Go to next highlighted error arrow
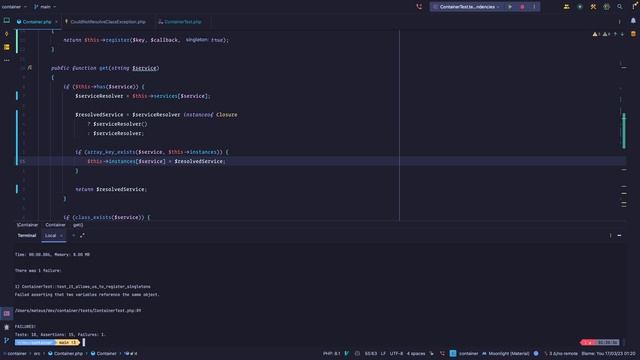 click(x=622, y=34)
